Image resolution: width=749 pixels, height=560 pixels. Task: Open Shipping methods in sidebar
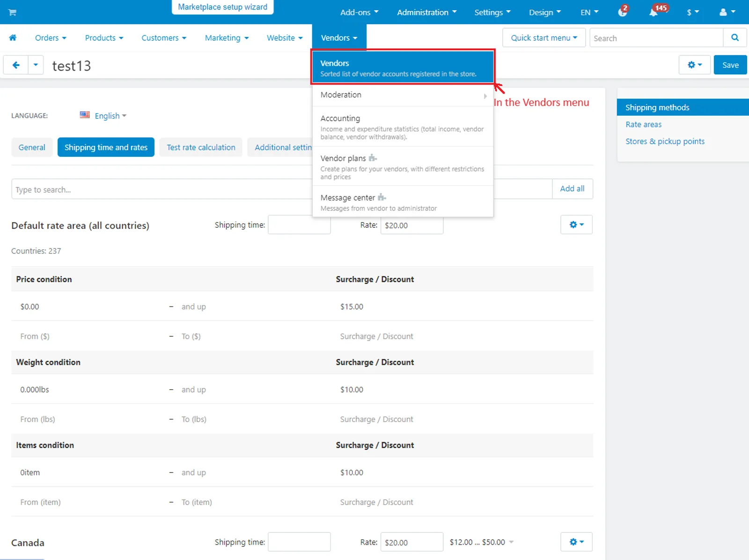(683, 107)
